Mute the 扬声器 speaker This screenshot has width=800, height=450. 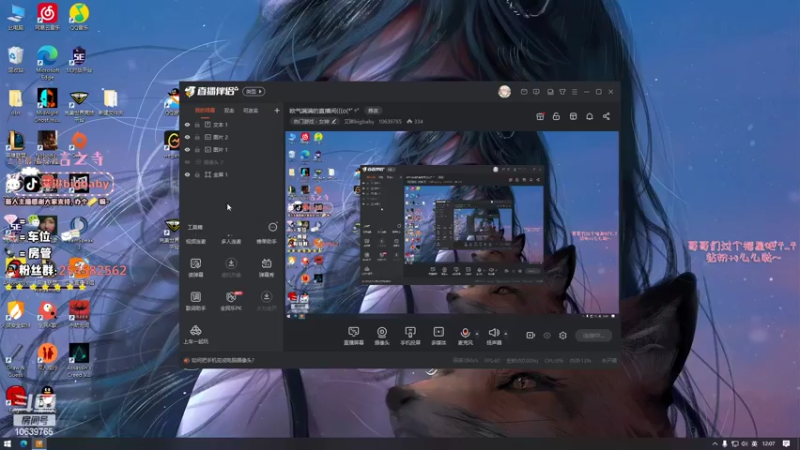pos(493,336)
